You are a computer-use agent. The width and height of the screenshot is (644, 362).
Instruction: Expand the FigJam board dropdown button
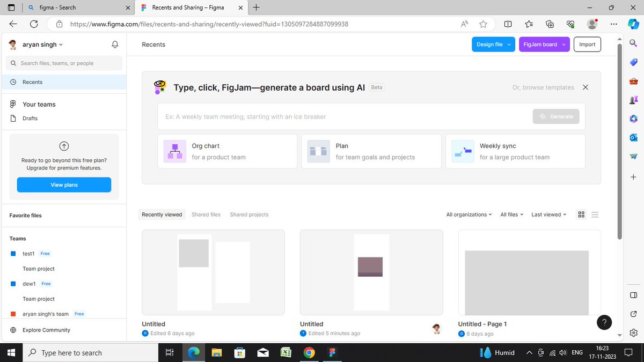[x=563, y=45]
